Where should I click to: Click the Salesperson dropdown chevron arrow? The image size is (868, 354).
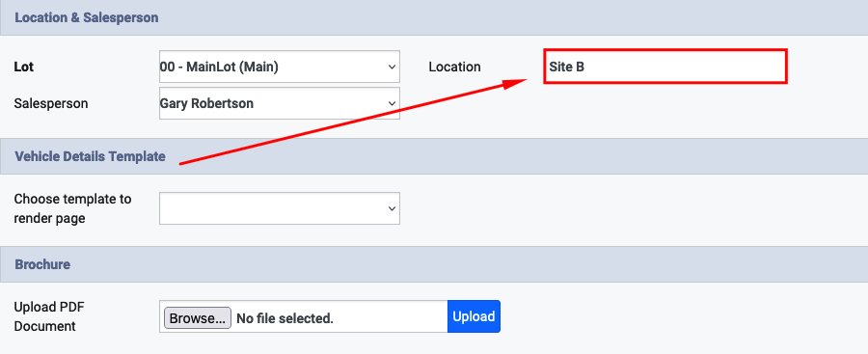coord(392,103)
